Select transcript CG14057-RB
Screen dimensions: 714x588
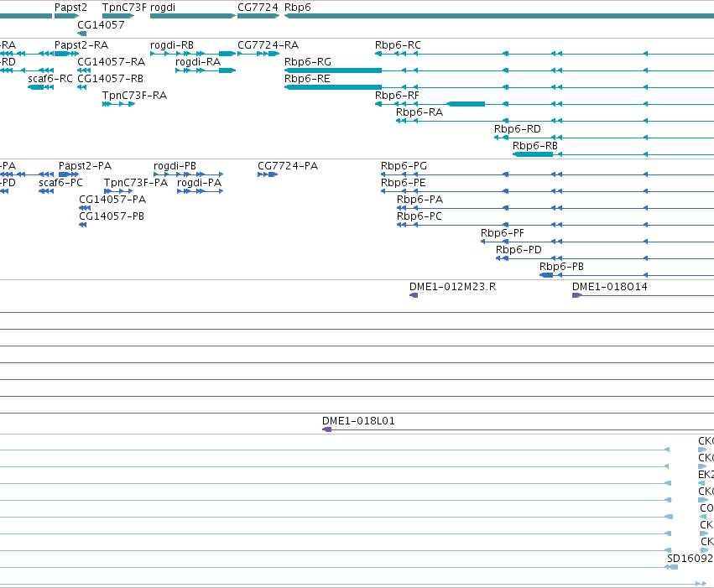(x=110, y=78)
